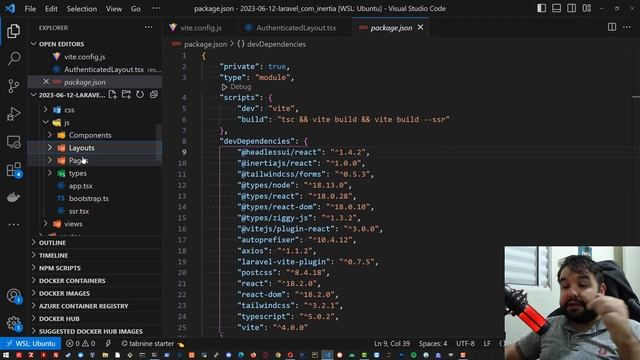Expand the Components folder

tap(95, 135)
